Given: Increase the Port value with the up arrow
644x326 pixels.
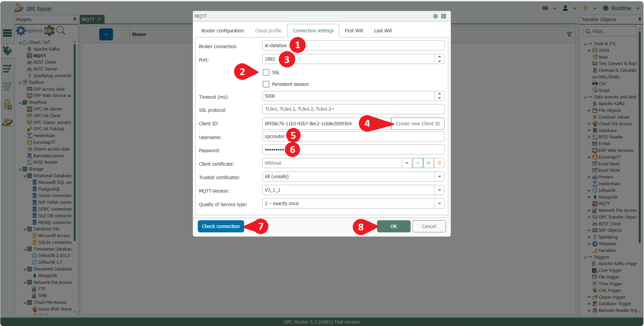Looking at the screenshot, I should 440,57.
